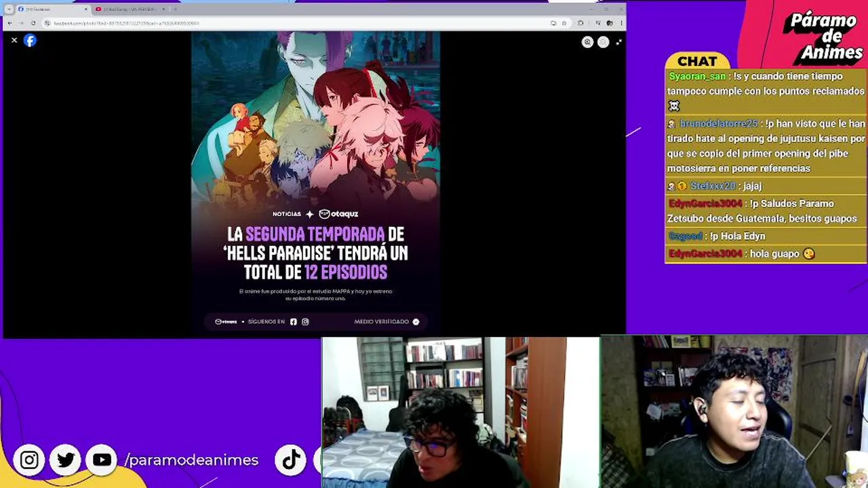Click the 'Saludos Paramo Zetsubo' chat message
Screen dimensions: 868x488
[x=764, y=211]
